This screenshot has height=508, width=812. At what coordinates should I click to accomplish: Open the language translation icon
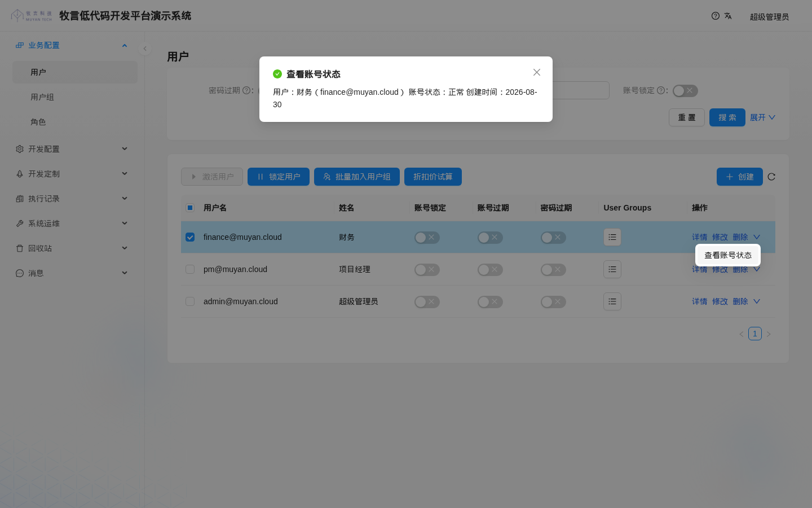point(728,16)
